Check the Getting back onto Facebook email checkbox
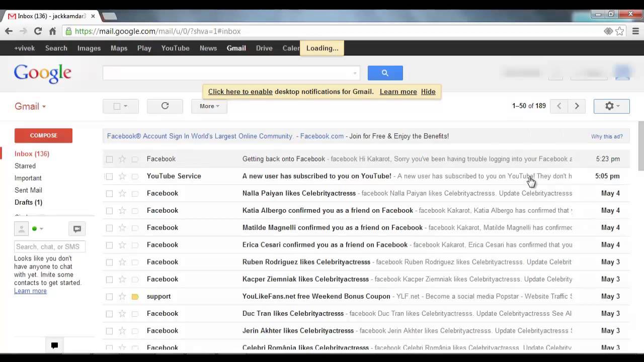644x362 pixels. pos(109,159)
